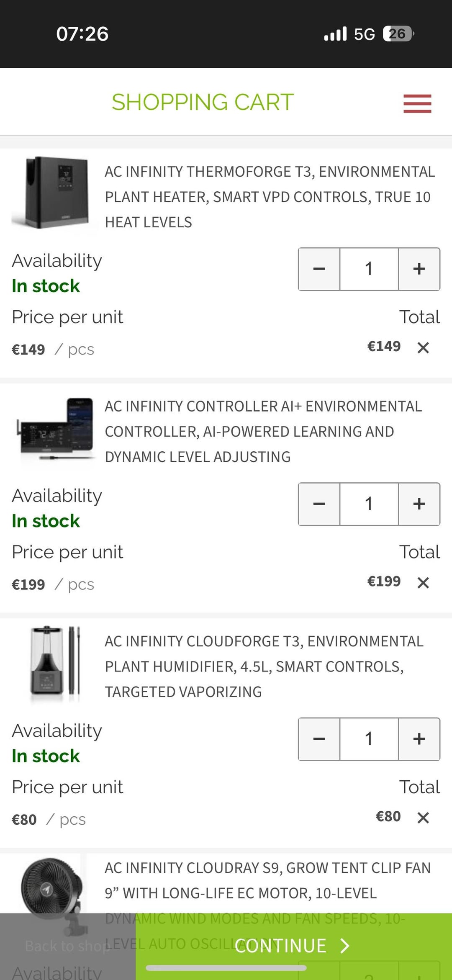Increase Thermoforge T3 quantity with plus
Viewport: 452px width, 980px height.
(x=419, y=269)
